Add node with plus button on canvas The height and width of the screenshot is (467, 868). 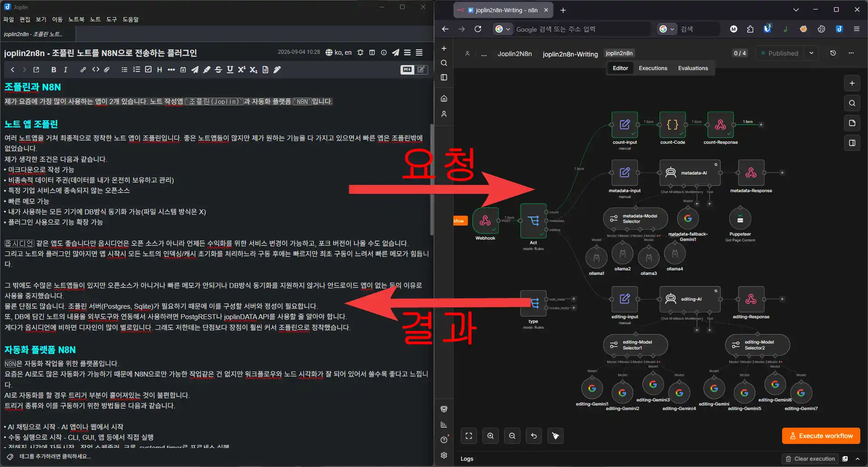[x=852, y=83]
